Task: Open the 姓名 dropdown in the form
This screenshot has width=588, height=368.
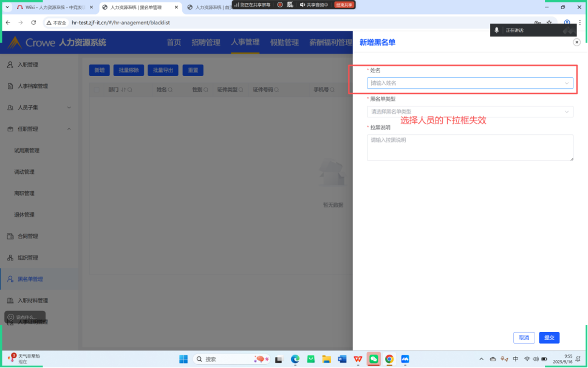Action: pyautogui.click(x=470, y=83)
